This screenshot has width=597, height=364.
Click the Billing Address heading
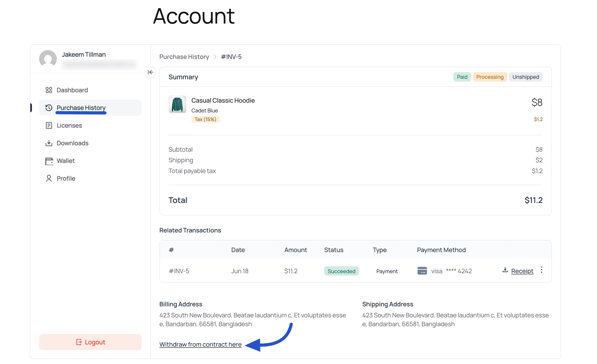(x=181, y=304)
